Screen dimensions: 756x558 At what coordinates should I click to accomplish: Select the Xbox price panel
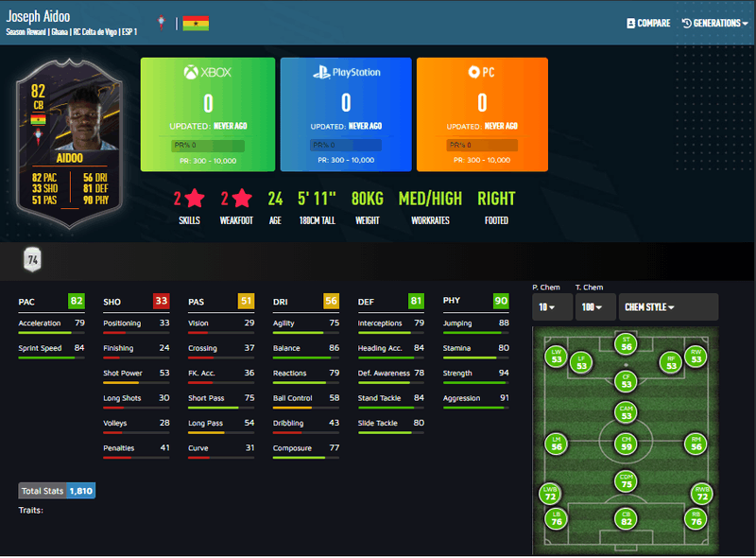(x=208, y=114)
